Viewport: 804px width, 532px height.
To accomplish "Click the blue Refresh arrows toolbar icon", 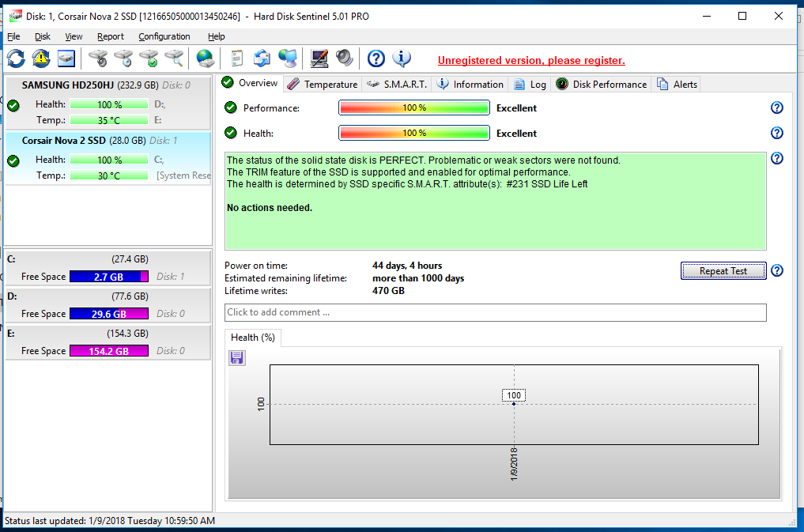I will tap(16, 58).
